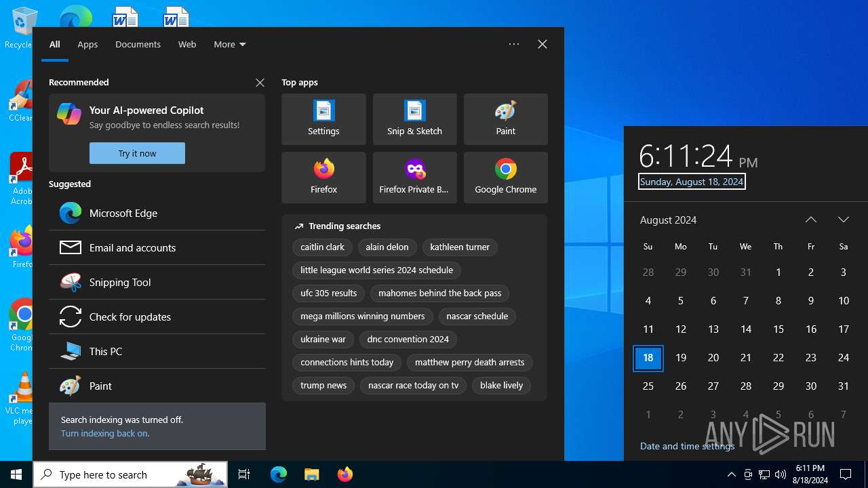Screen dimensions: 868x488
Task: Select blake lively trending search
Action: coord(502,386)
